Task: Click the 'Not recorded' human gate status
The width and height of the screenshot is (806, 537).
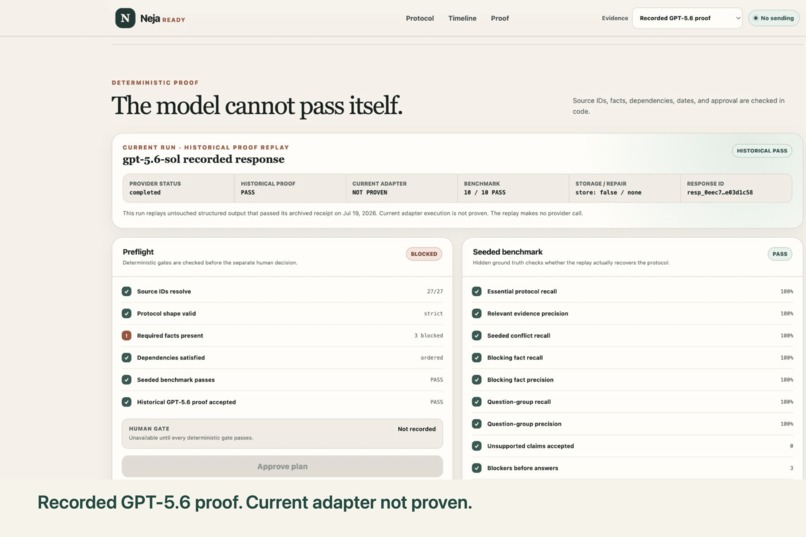Action: coord(416,429)
